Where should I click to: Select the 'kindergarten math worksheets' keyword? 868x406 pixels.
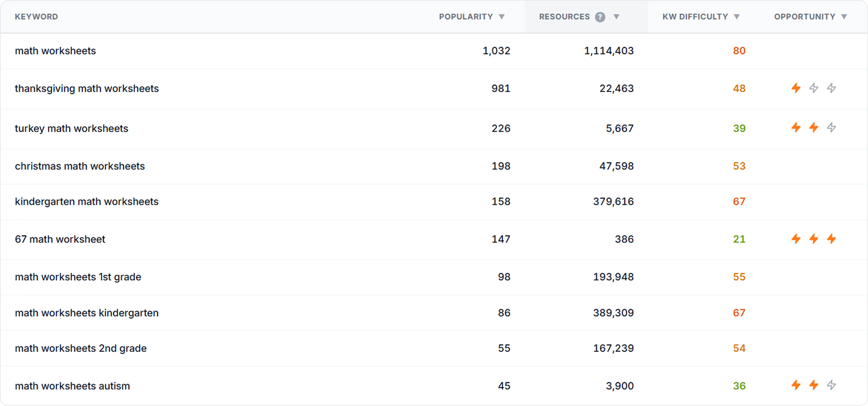point(87,202)
